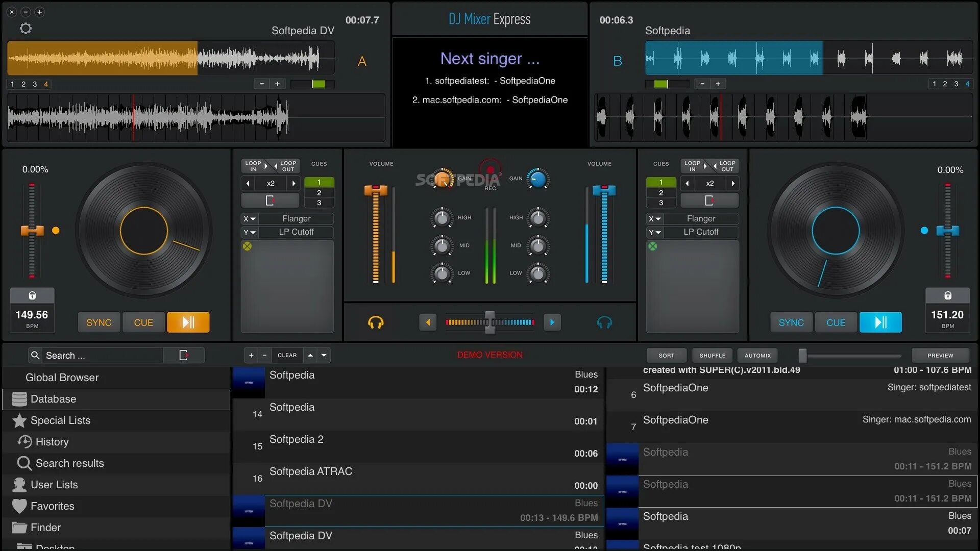Click the SYNC button on deck A

pyautogui.click(x=99, y=322)
